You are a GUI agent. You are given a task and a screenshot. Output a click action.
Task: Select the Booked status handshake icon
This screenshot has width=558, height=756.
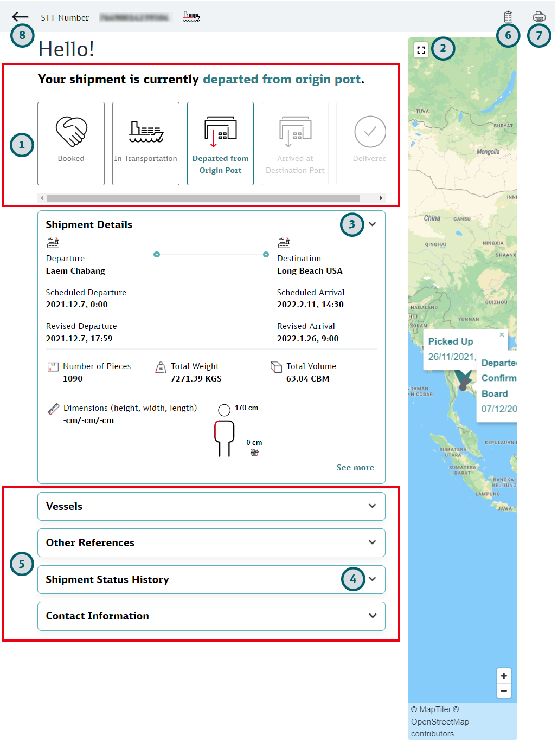coord(70,131)
